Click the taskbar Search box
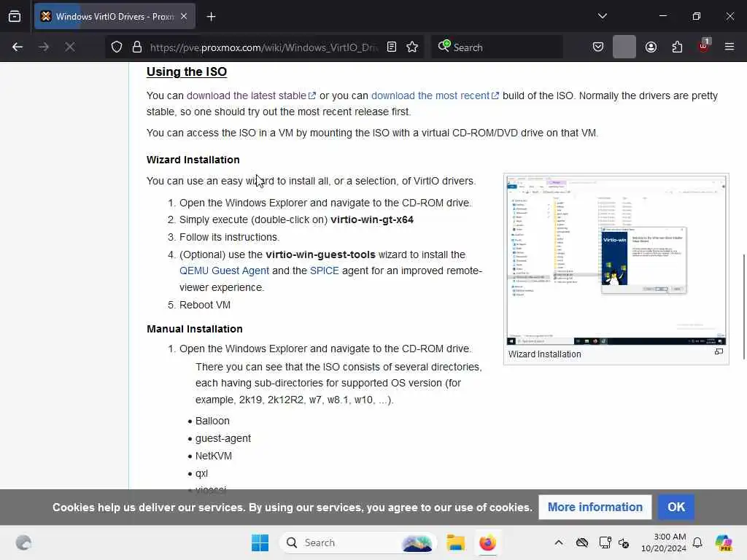 (358, 542)
